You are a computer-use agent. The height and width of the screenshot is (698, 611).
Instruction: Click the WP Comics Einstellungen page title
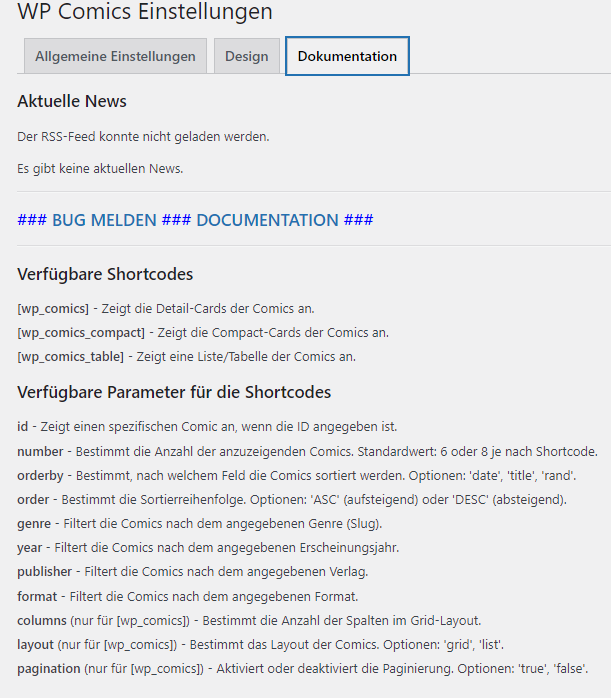145,11
